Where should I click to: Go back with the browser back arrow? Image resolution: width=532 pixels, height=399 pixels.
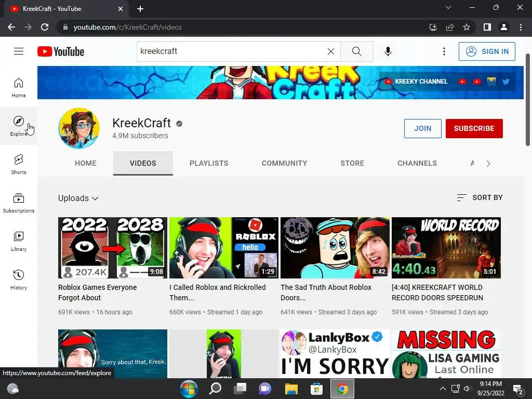[11, 27]
